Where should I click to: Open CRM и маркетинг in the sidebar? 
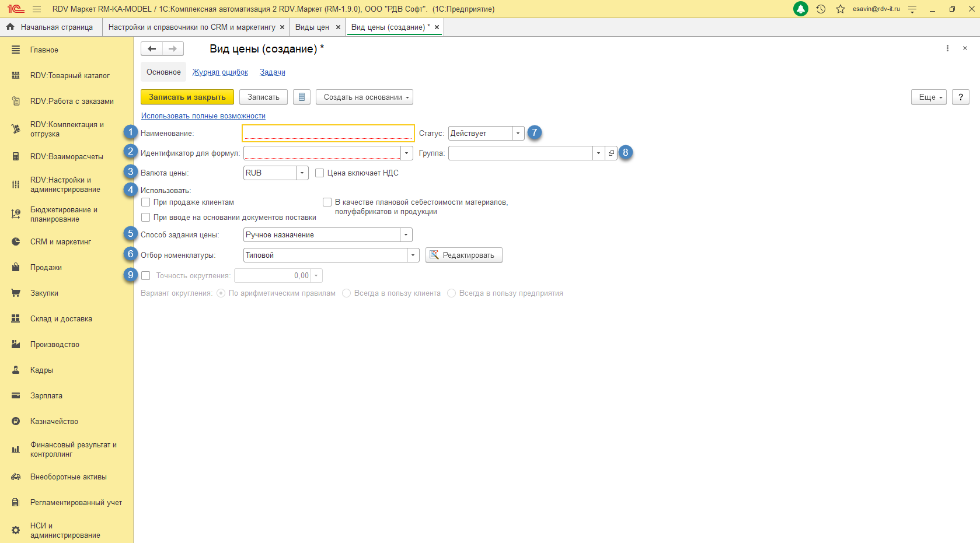tap(61, 242)
